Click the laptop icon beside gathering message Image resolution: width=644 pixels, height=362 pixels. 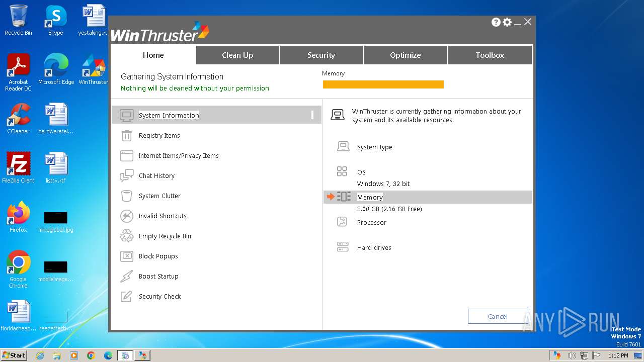click(338, 115)
